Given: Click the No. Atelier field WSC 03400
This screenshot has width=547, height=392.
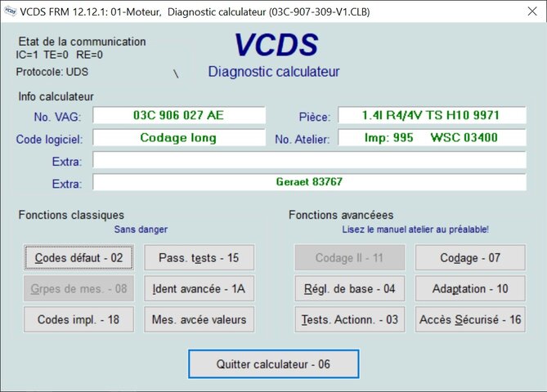Looking at the screenshot, I should pos(432,138).
